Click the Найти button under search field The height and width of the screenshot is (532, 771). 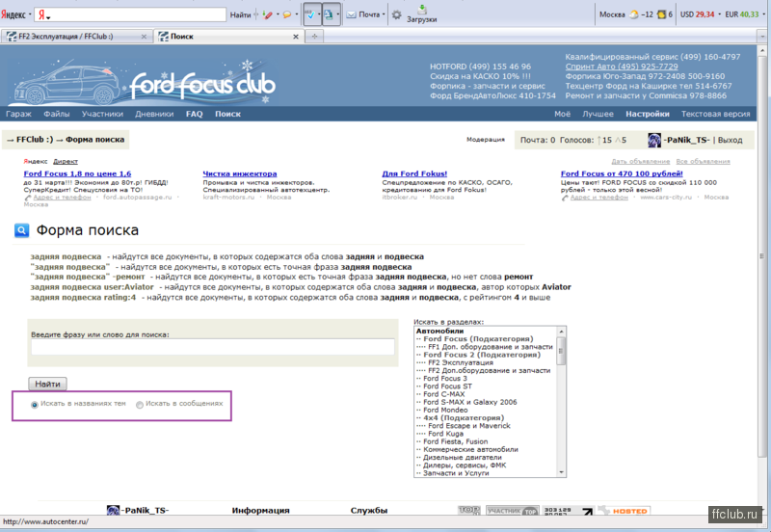point(47,384)
